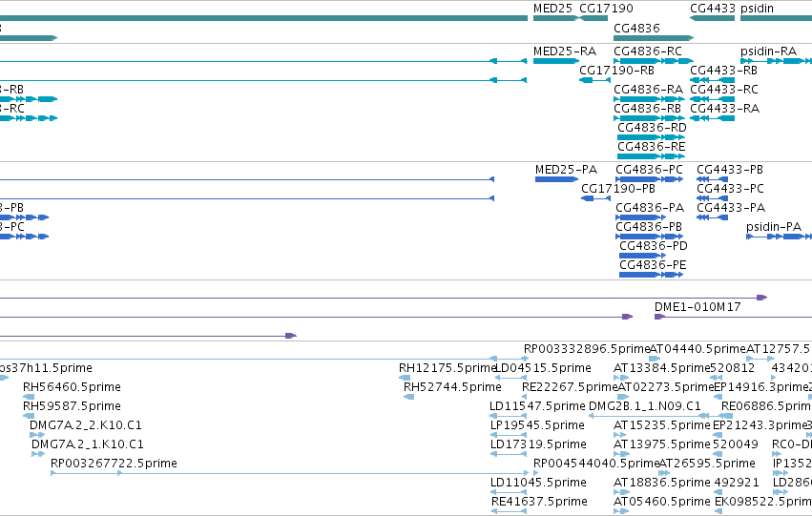Open EST LD11045.5prime
The height and width of the screenshot is (516, 812).
point(538,484)
